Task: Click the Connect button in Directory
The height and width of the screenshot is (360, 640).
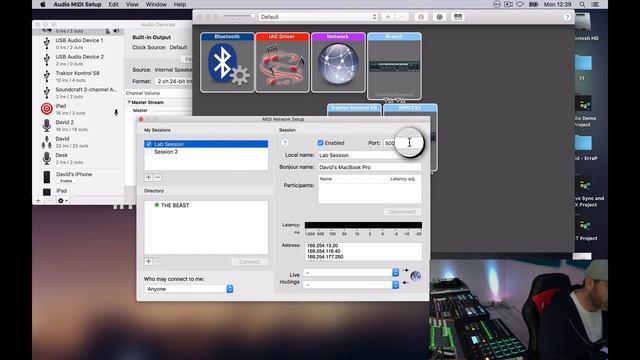Action: [x=249, y=261]
